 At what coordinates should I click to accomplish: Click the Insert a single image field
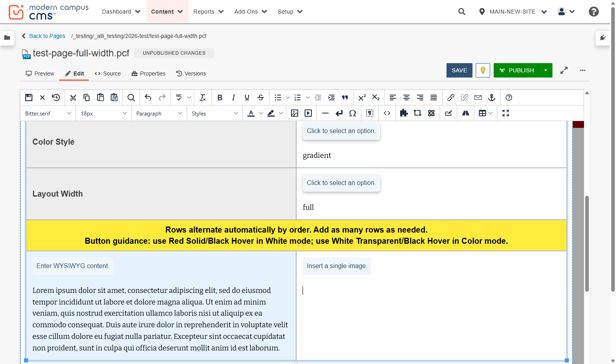pyautogui.click(x=337, y=266)
